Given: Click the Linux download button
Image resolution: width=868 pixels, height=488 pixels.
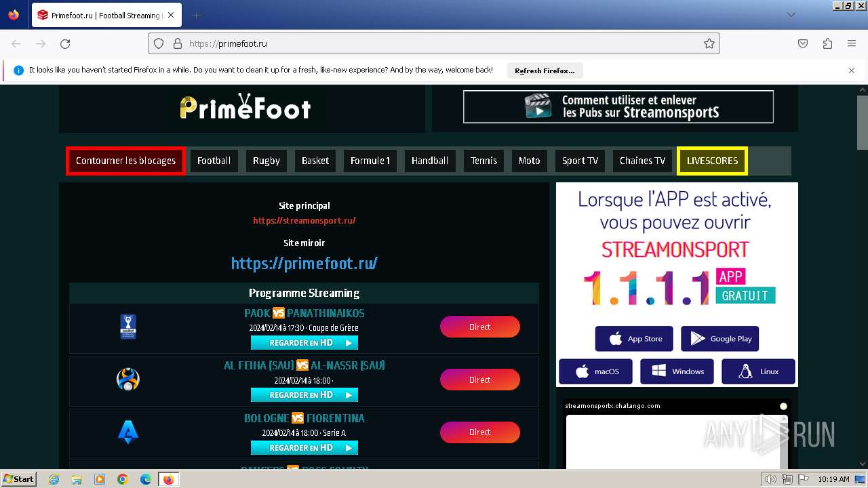Looking at the screenshot, I should click(758, 371).
